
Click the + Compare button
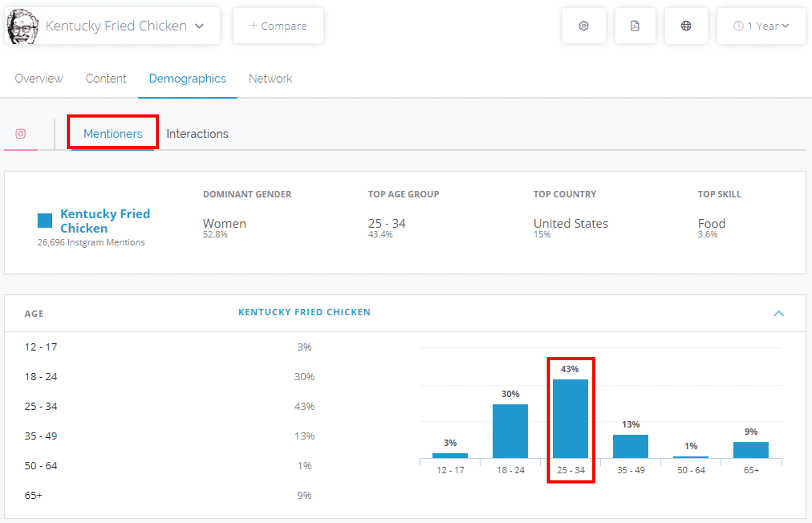(x=278, y=26)
